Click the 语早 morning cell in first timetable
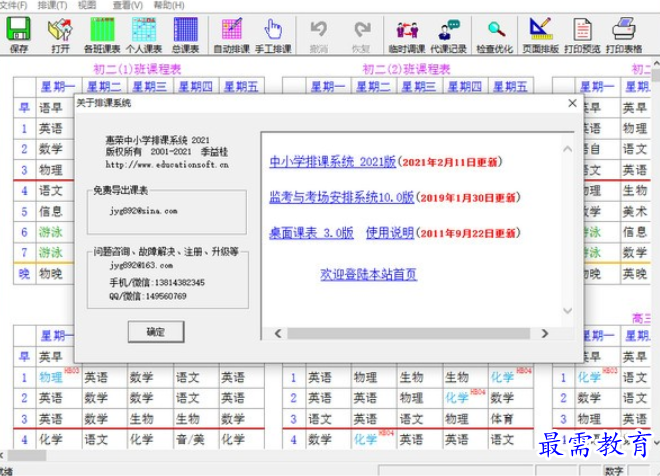Screen dimensions: 660x476 click(51, 108)
